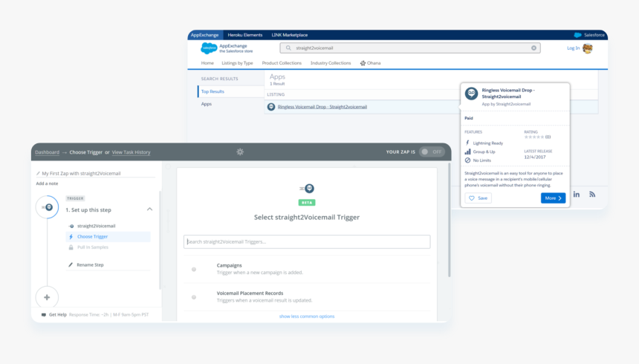
Task: Click the straight2Voicemail logo above BETA badge
Action: click(x=307, y=189)
